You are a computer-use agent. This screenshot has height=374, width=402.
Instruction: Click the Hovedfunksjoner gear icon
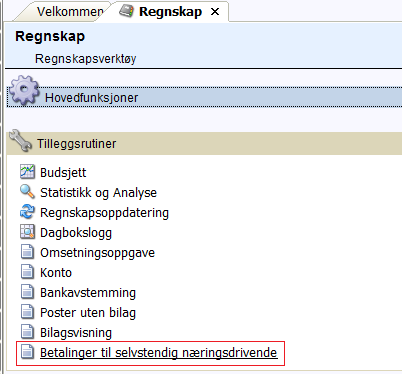coord(24,91)
